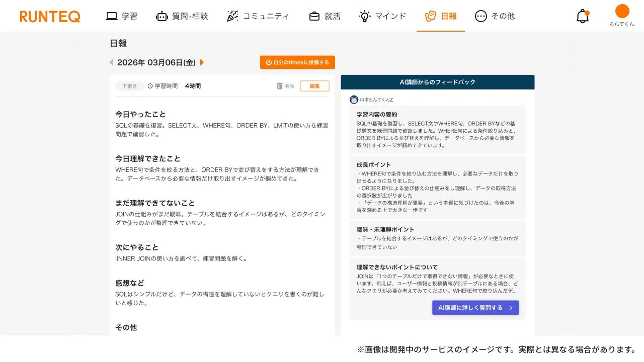Go back a day using the left arrow
This screenshot has height=362, width=644.
pos(111,62)
